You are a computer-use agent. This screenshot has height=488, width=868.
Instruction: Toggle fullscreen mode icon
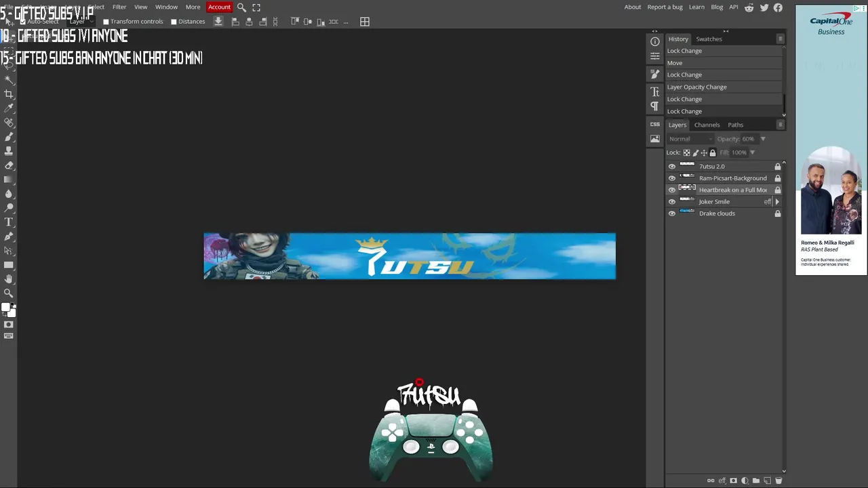coord(256,7)
